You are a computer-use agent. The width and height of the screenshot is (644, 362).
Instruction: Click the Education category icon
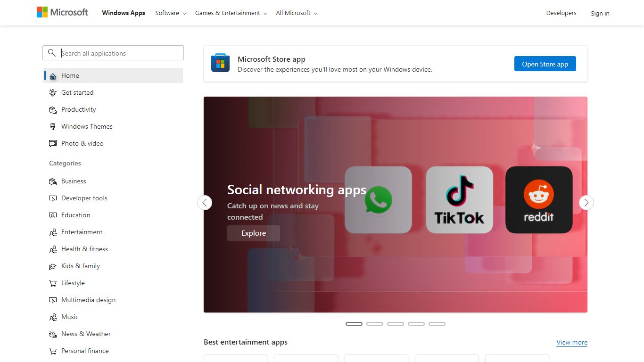(x=53, y=215)
